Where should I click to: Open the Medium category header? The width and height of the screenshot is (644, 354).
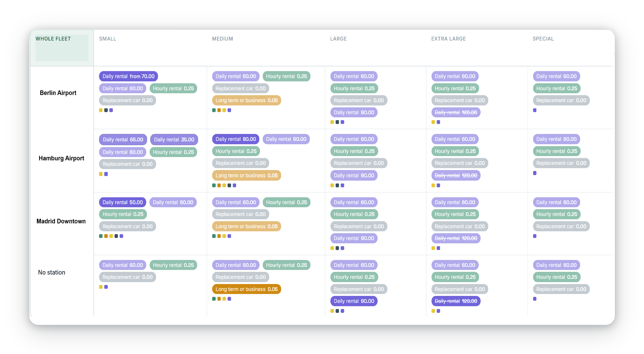coord(222,39)
